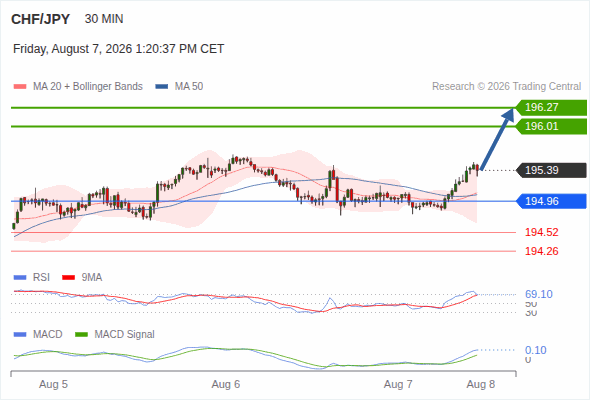
Task: Click the CHF/JPY pair title
Action: point(41,19)
